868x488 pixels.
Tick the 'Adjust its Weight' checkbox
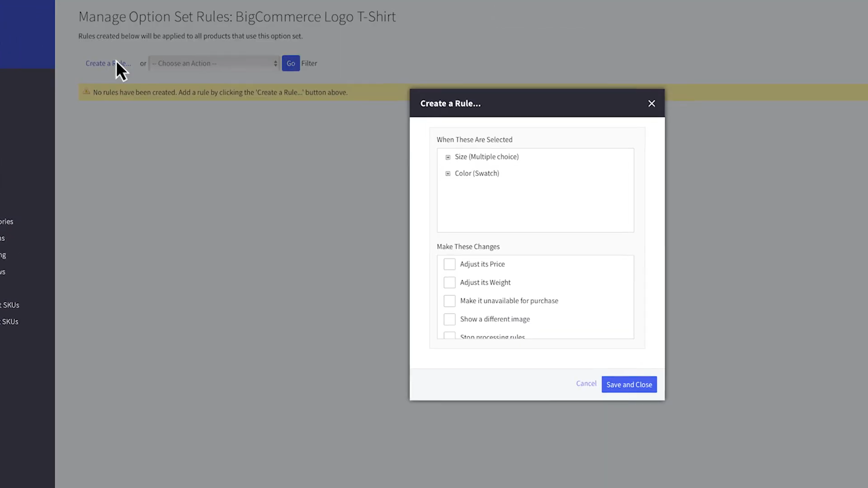[x=449, y=282]
